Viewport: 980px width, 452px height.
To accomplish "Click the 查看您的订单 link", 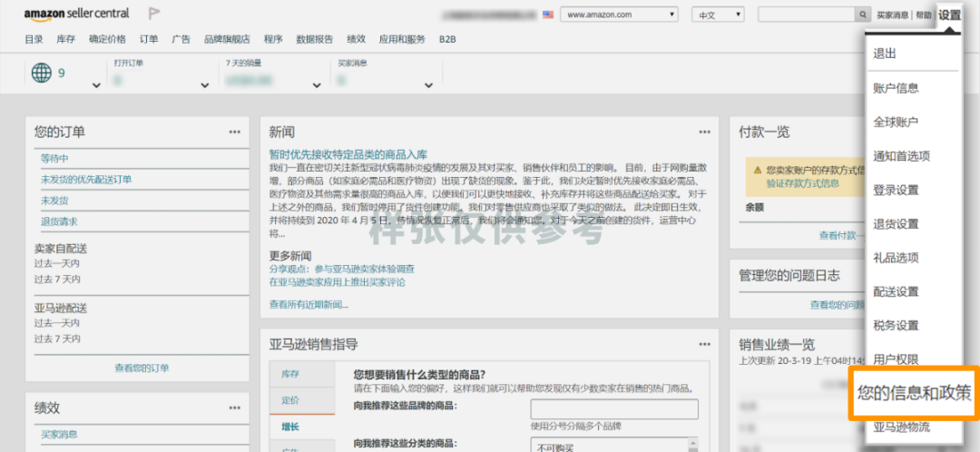I will 142,368.
